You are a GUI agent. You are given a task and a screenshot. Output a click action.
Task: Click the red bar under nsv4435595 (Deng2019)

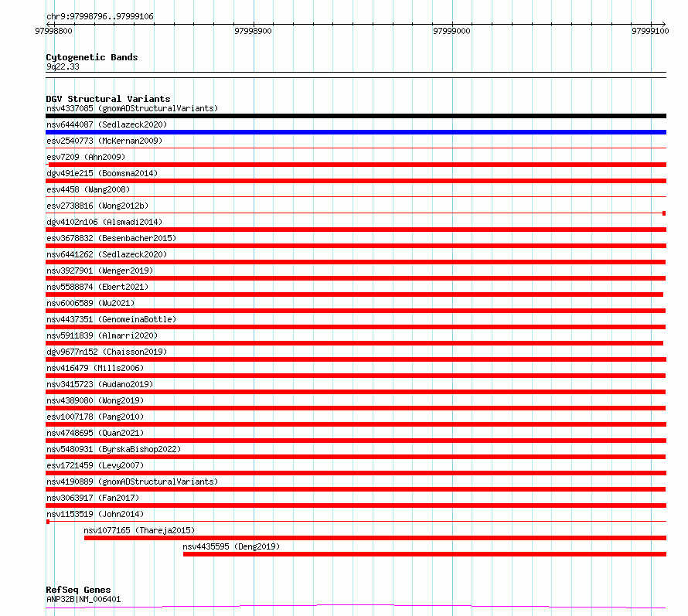click(x=424, y=554)
